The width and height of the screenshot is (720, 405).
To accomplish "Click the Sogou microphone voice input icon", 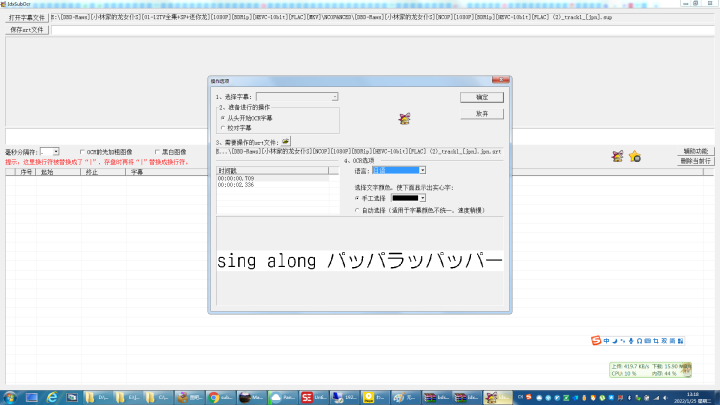I will click(631, 341).
